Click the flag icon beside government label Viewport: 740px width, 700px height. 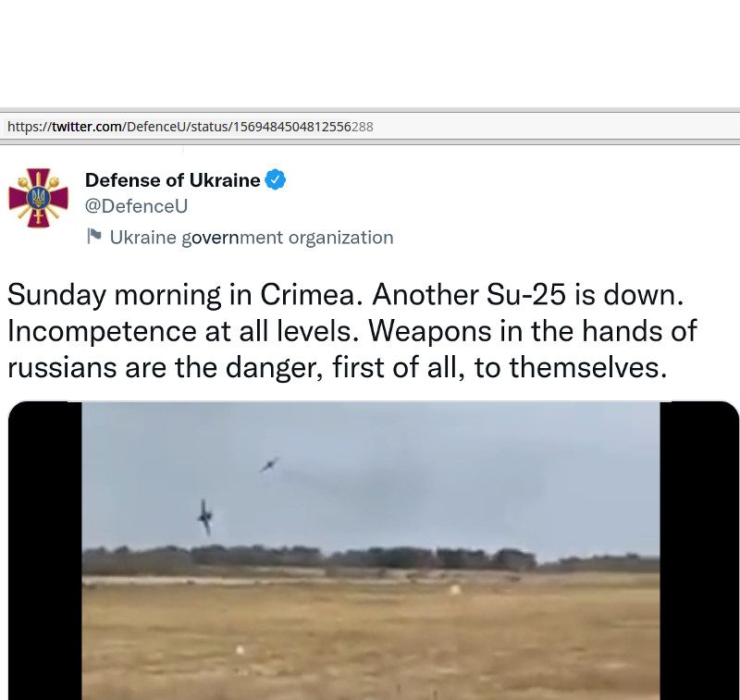point(94,236)
